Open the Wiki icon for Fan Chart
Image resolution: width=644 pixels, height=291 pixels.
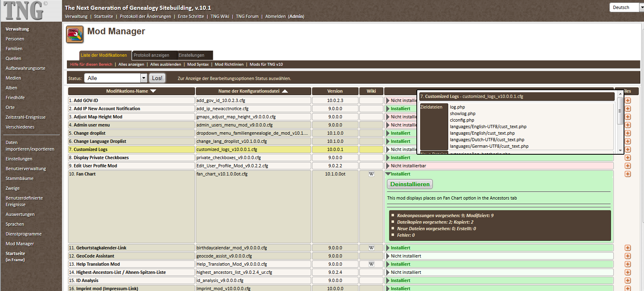372,174
